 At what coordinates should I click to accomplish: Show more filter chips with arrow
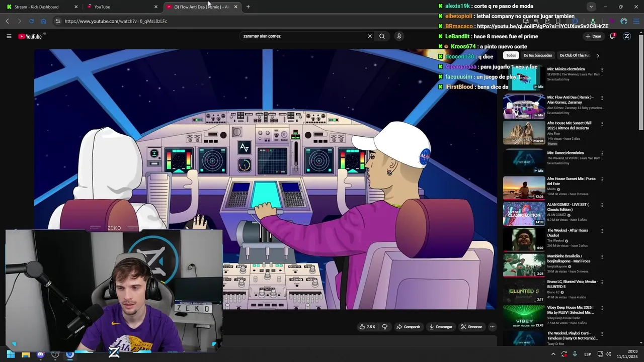click(x=598, y=55)
